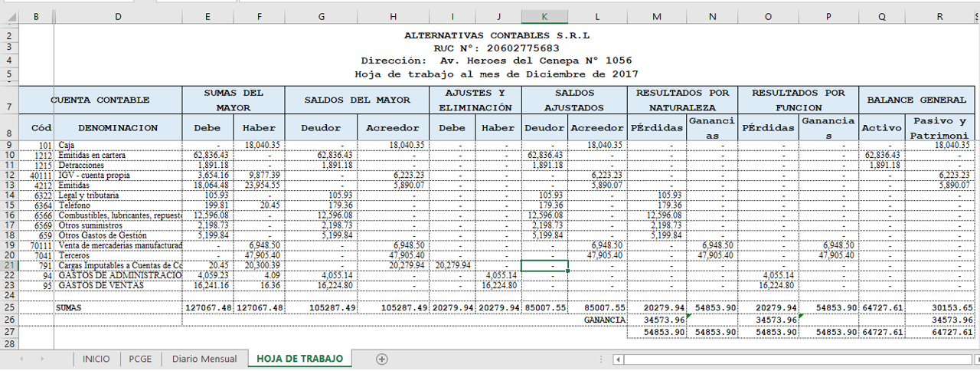Image resolution: width=980 pixels, height=371 pixels.
Task: Select the RESULTADOS POR FUNCION header cell
Action: (798, 100)
